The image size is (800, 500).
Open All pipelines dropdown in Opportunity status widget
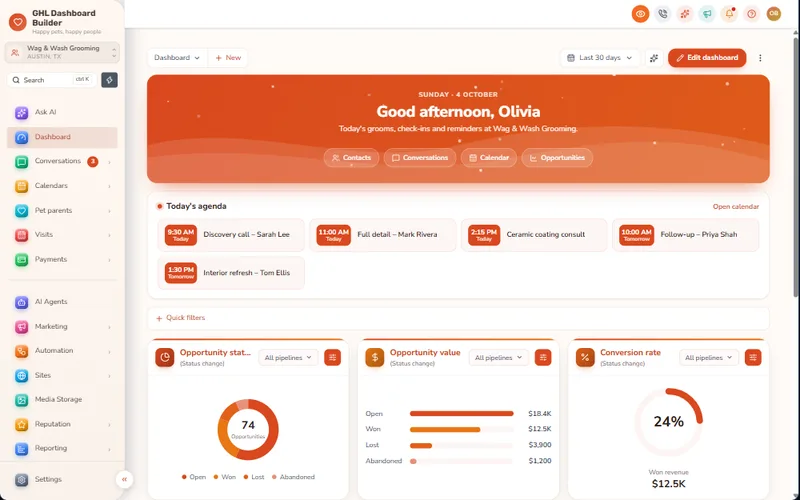pyautogui.click(x=288, y=358)
